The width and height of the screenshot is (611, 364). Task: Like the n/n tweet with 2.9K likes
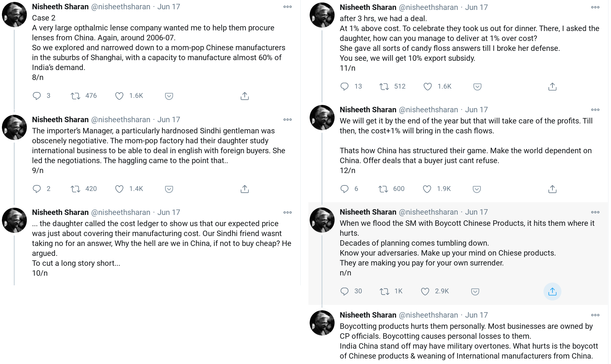click(x=425, y=291)
